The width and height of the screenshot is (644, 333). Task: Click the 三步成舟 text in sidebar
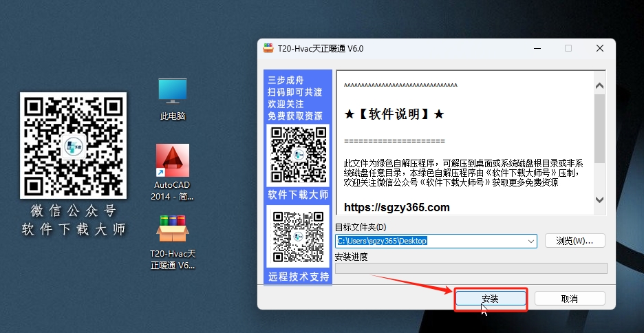[x=286, y=80]
